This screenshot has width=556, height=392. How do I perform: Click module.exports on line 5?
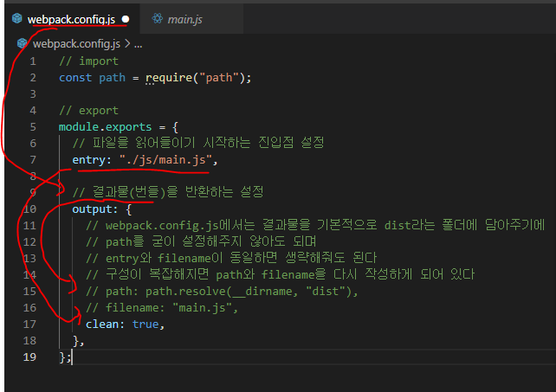click(x=106, y=127)
